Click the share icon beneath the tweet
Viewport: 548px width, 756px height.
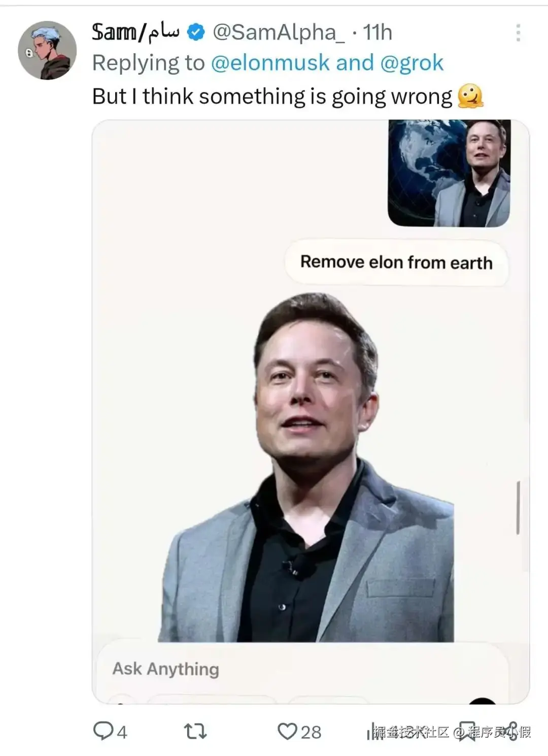coord(511,731)
